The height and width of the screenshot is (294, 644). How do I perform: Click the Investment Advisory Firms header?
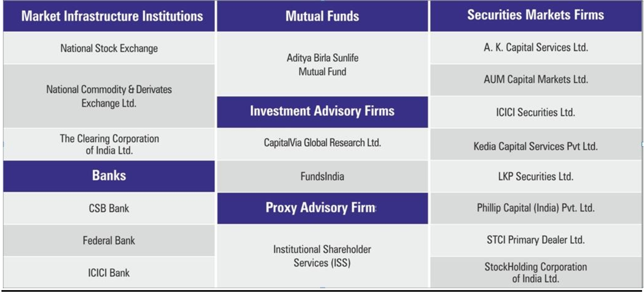322,111
